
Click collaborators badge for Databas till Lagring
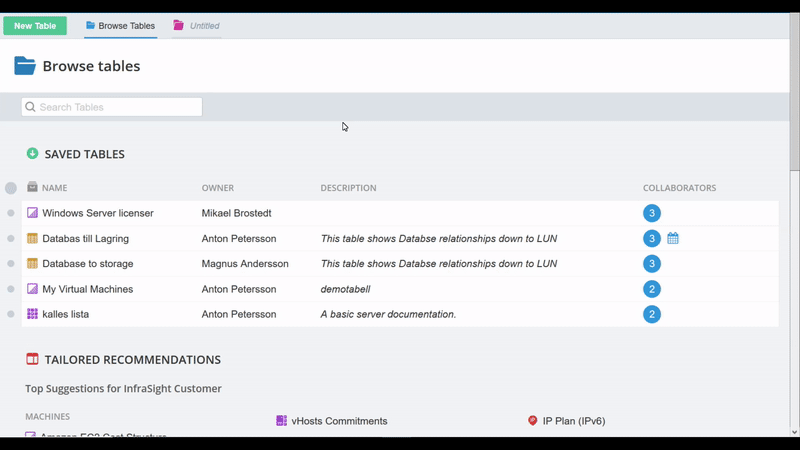pyautogui.click(x=652, y=238)
